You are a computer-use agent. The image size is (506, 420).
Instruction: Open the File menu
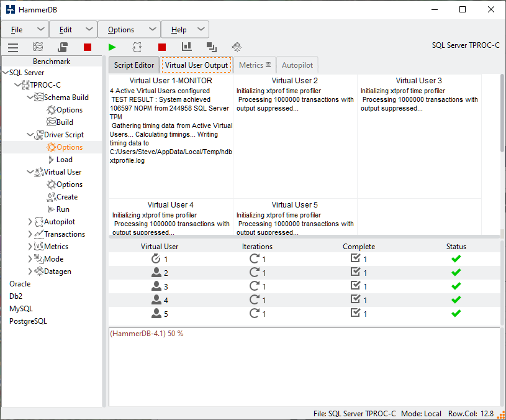click(x=25, y=30)
